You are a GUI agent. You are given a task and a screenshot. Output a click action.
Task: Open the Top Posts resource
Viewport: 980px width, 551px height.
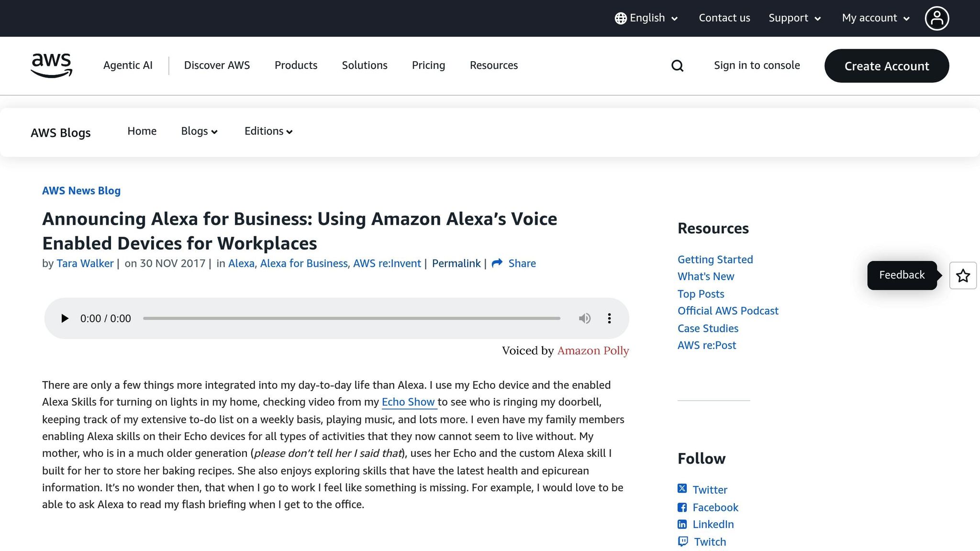pyautogui.click(x=701, y=294)
